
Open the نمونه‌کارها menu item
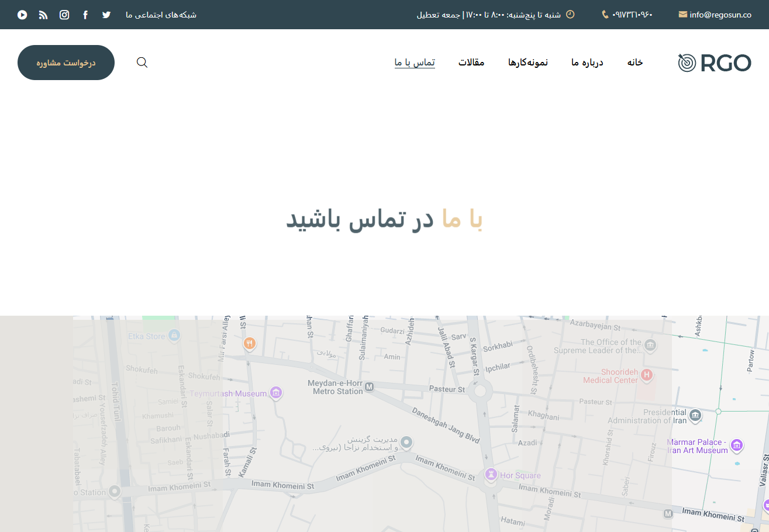[x=528, y=62]
